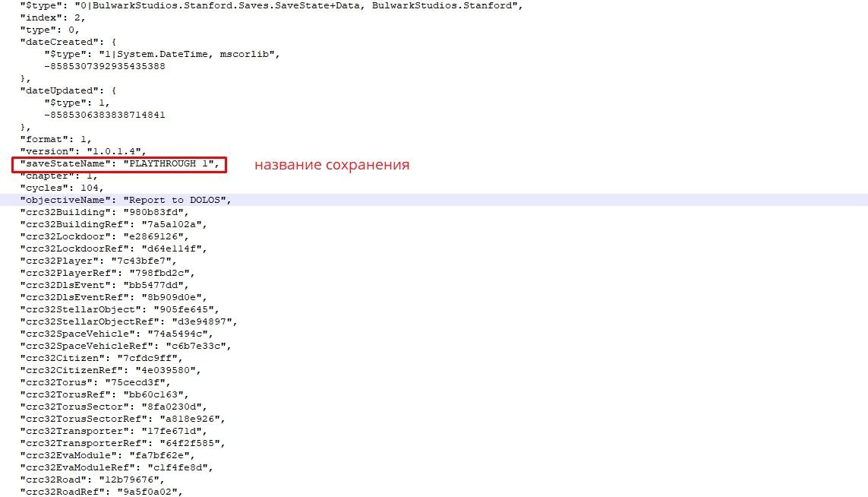This screenshot has height=497, width=868.
Task: Click the "dateCreated" key
Action: [58, 42]
